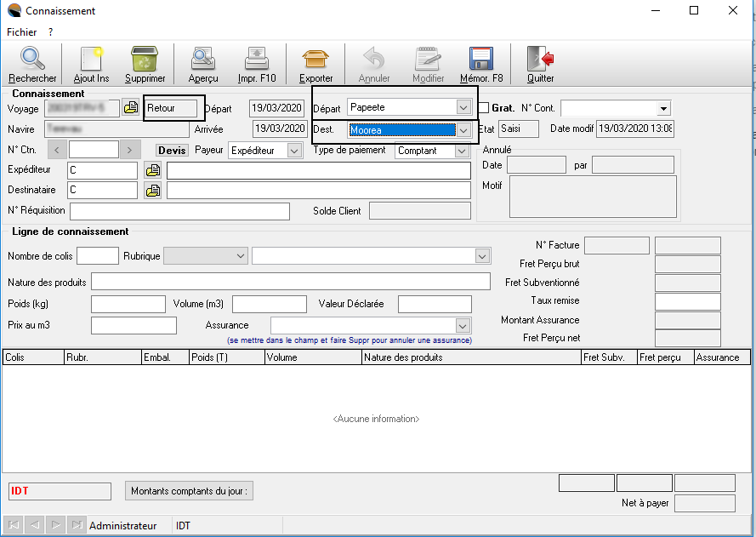Open the Dest. dropdown showing Moorea
This screenshot has width=756, height=537.
tap(463, 130)
